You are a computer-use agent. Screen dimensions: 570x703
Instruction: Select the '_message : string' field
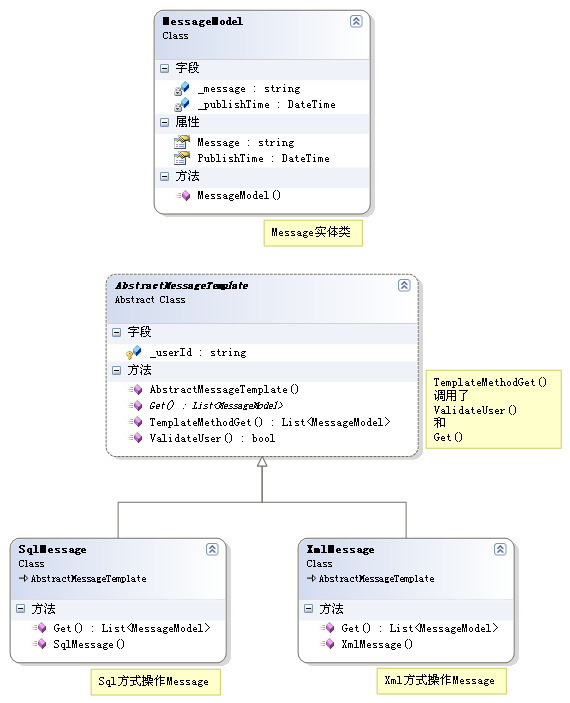[249, 89]
